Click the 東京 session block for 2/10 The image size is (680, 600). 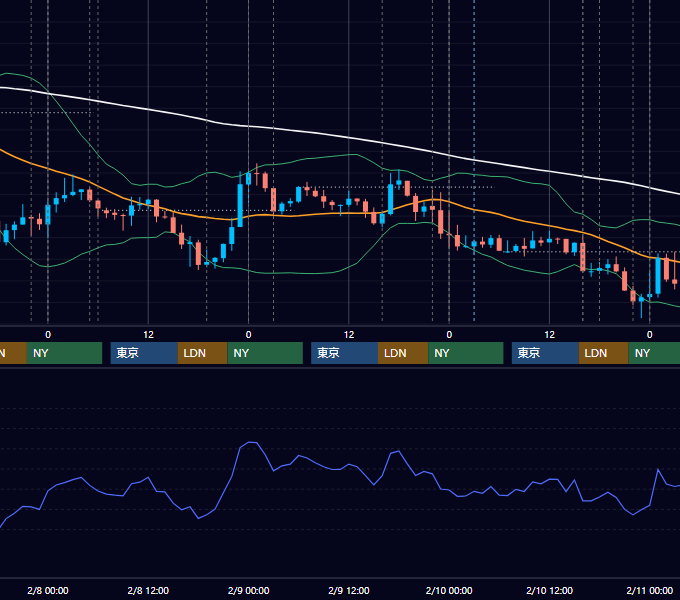(x=545, y=353)
